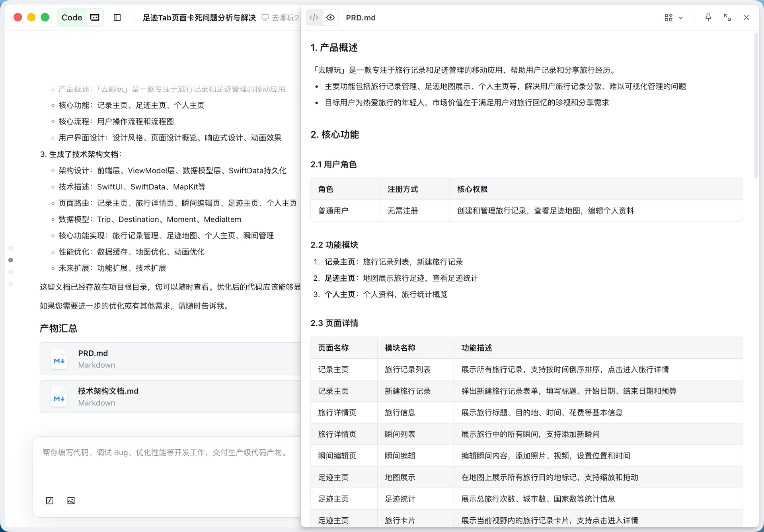Viewport: 764px width, 532px height.
Task: Toggle preview eye icon for PRD.md
Action: [331, 17]
